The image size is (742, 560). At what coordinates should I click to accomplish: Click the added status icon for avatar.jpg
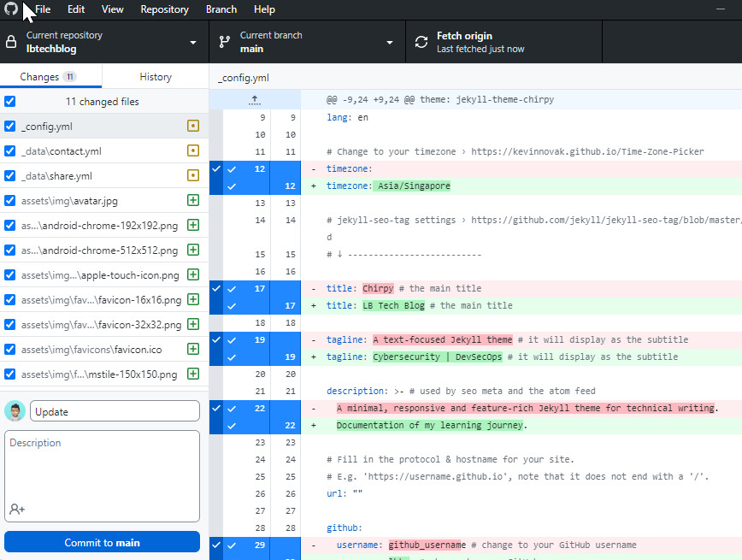coord(193,201)
